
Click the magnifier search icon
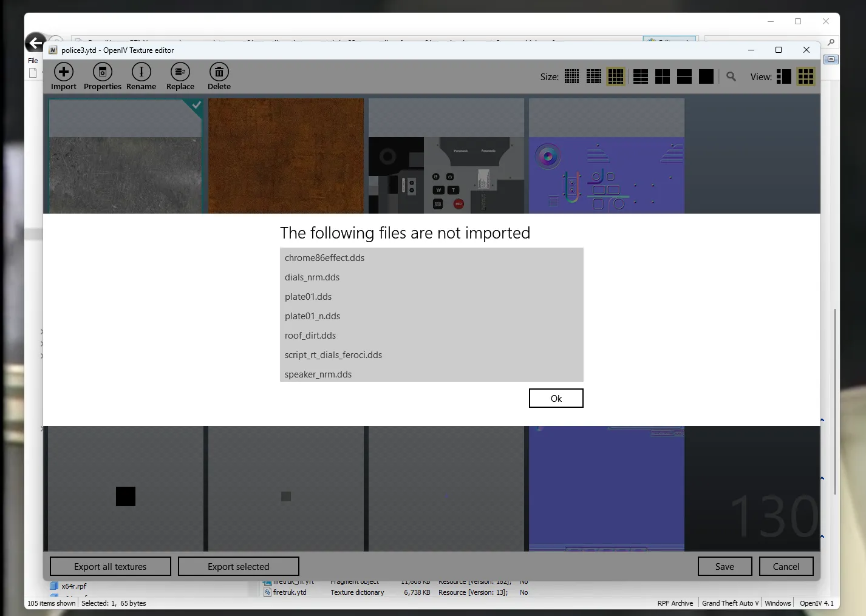pyautogui.click(x=731, y=76)
